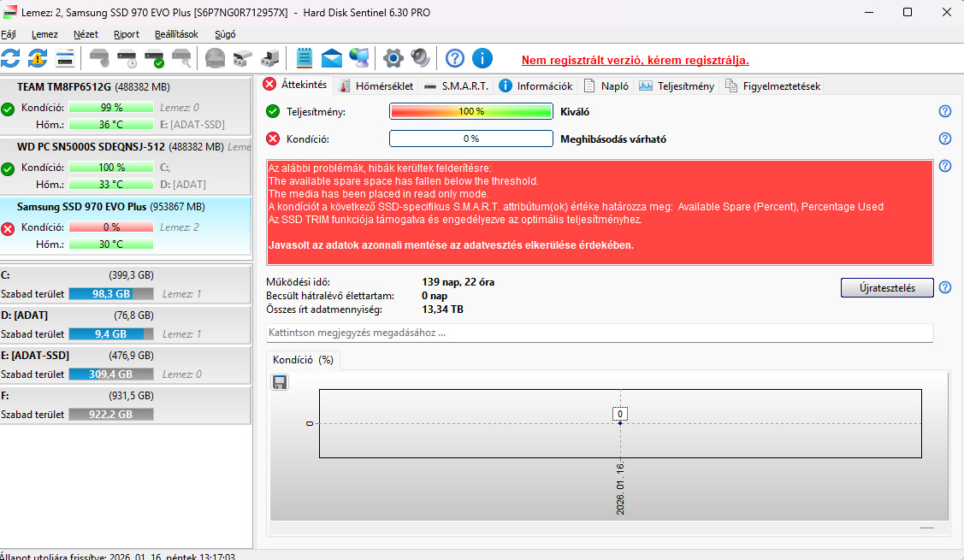This screenshot has height=560, width=964.
Task: Click the globe and monitor toolbar icon
Action: pyautogui.click(x=359, y=58)
